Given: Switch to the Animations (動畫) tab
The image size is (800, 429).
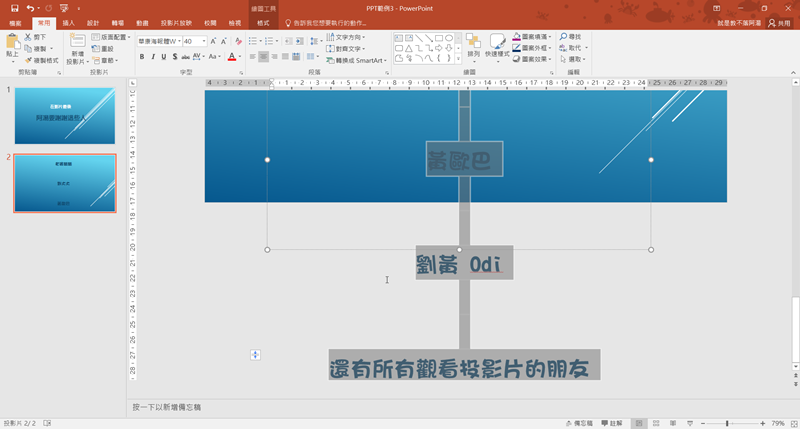Looking at the screenshot, I should (x=143, y=22).
